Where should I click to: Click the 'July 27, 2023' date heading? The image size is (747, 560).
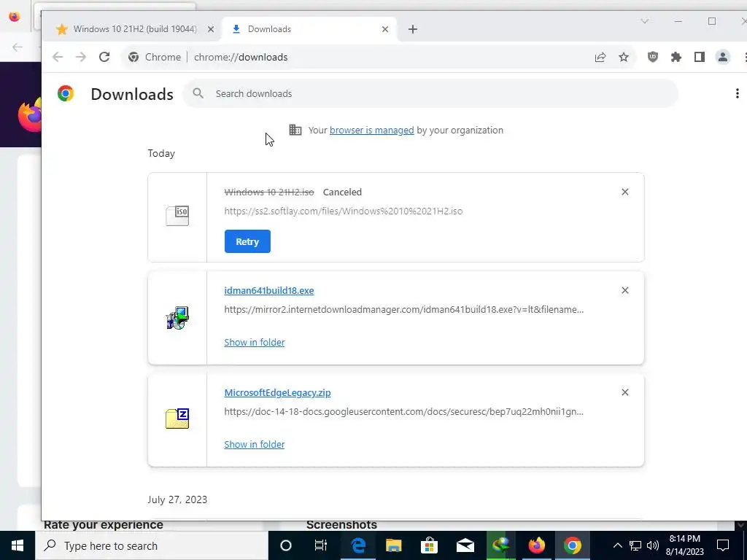[x=177, y=499]
